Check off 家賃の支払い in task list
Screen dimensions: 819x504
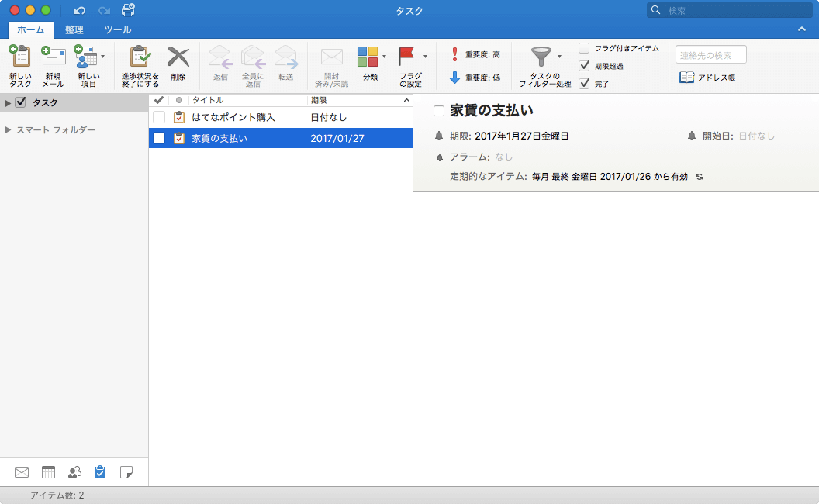159,138
